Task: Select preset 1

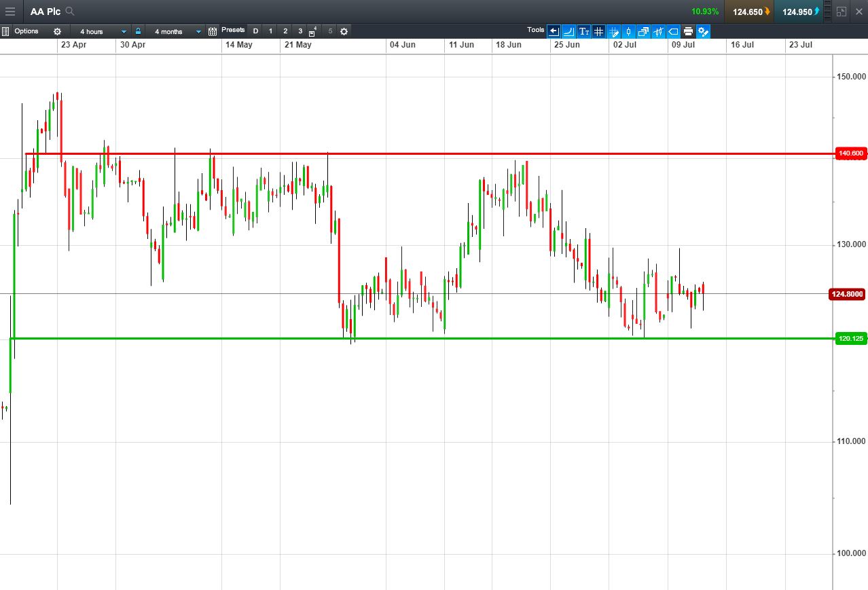Action: [270, 31]
